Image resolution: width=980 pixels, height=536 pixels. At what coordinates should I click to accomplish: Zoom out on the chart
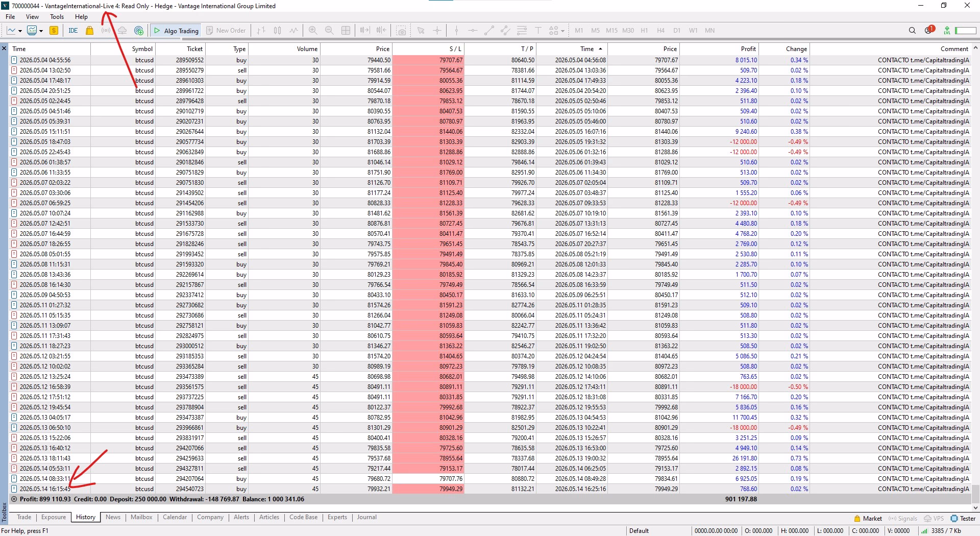(x=329, y=31)
